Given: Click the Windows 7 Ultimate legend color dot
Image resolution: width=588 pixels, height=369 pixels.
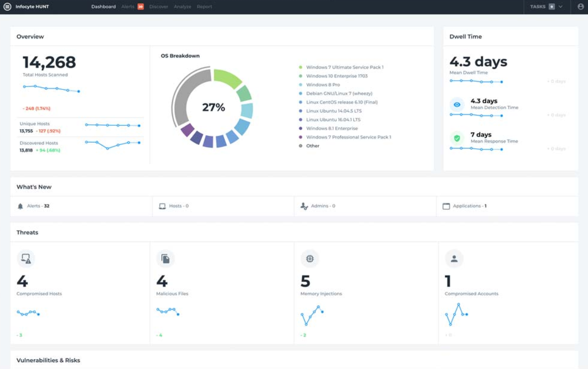Looking at the screenshot, I should (x=300, y=67).
